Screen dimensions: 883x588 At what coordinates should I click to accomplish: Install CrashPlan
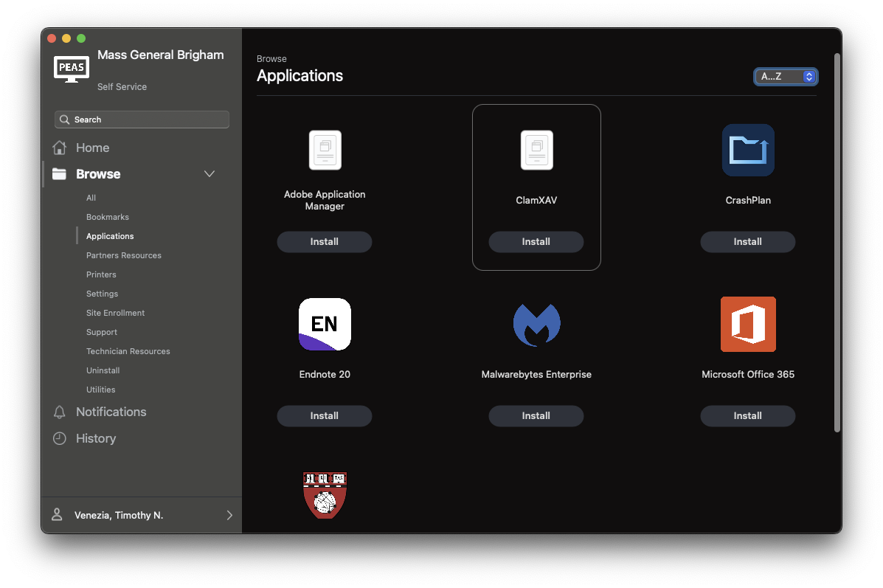[748, 242]
